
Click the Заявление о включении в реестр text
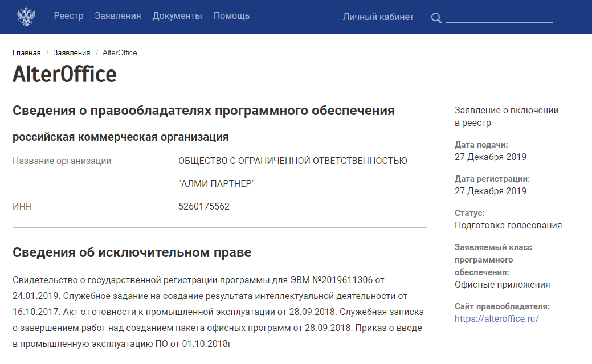coord(507,117)
